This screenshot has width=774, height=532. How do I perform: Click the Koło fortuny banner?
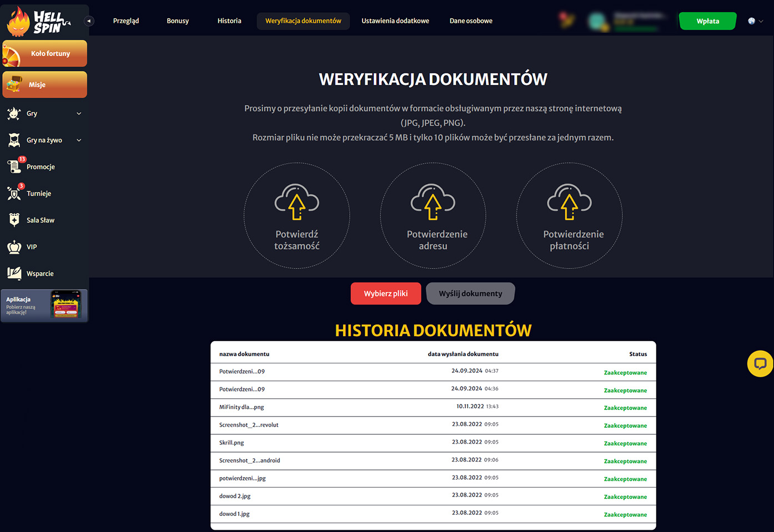pos(45,54)
